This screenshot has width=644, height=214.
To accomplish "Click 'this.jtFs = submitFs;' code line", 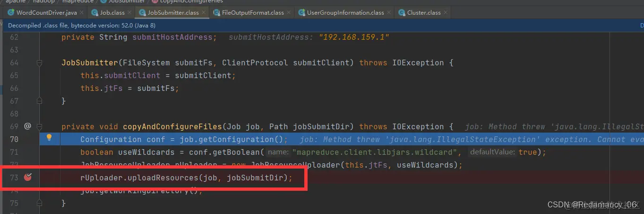I will [x=129, y=88].
